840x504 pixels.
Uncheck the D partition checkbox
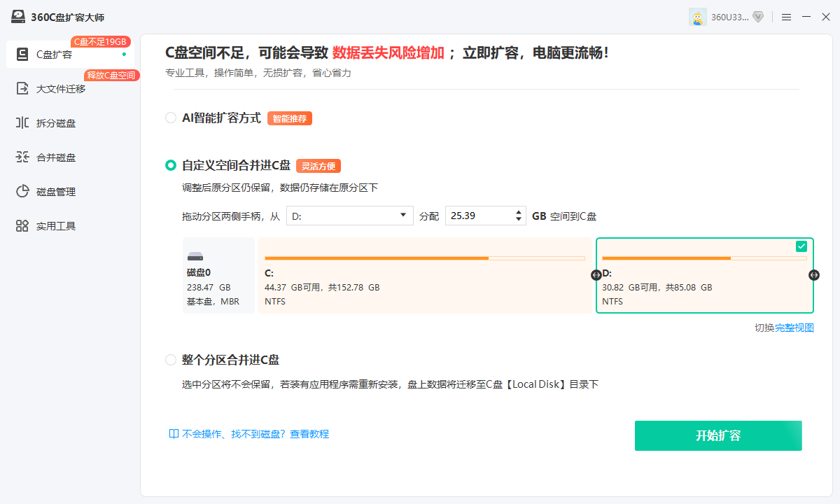tap(801, 246)
